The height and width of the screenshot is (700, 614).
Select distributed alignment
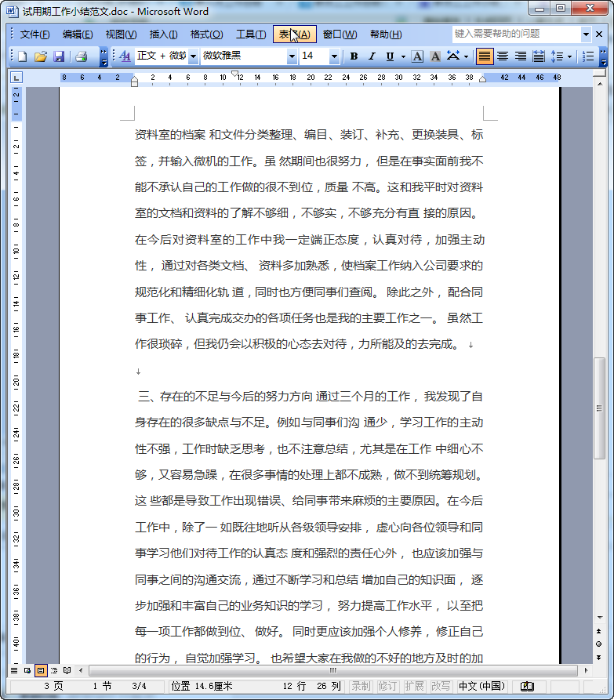tap(539, 56)
